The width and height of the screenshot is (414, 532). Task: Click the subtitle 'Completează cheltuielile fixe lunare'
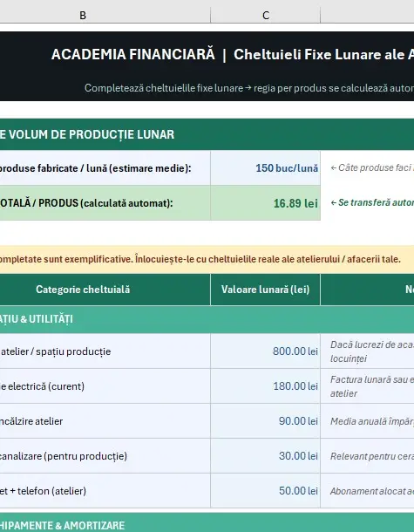coord(164,88)
